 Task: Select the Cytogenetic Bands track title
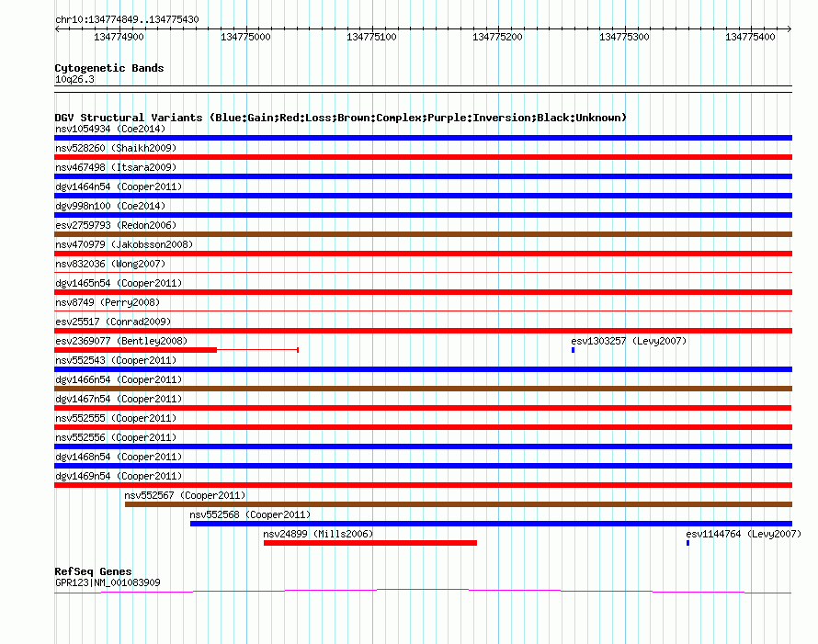pos(109,68)
